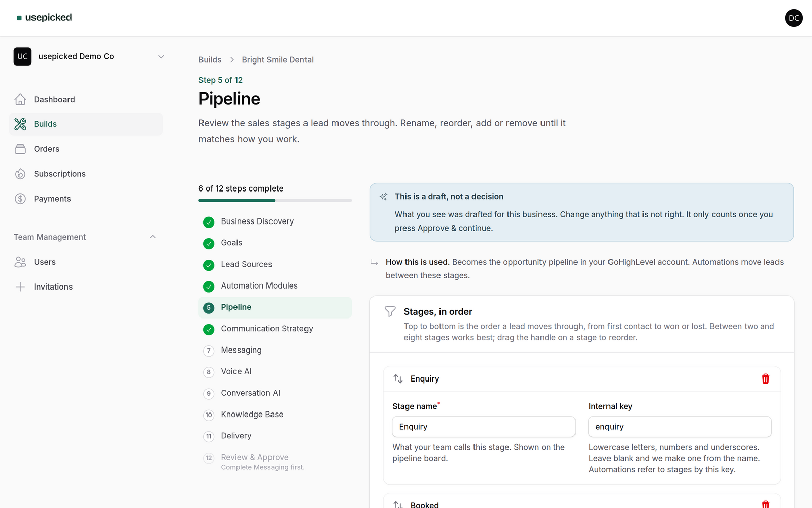Open the Payments page

(x=86, y=199)
